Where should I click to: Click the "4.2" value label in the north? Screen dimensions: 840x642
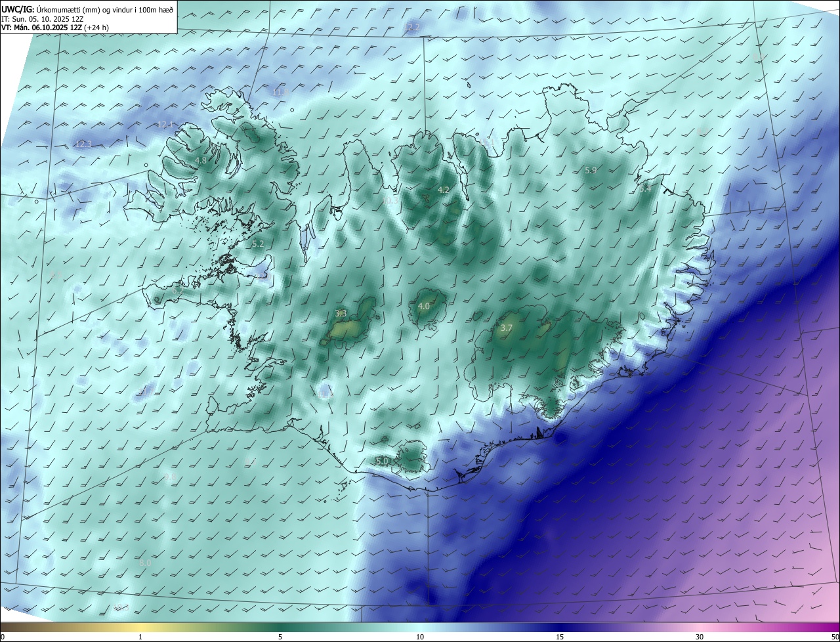click(444, 190)
